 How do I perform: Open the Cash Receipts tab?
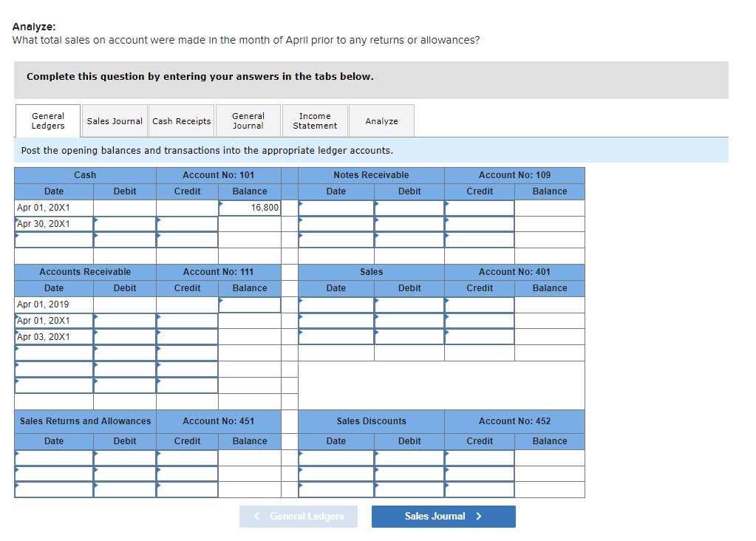181,121
